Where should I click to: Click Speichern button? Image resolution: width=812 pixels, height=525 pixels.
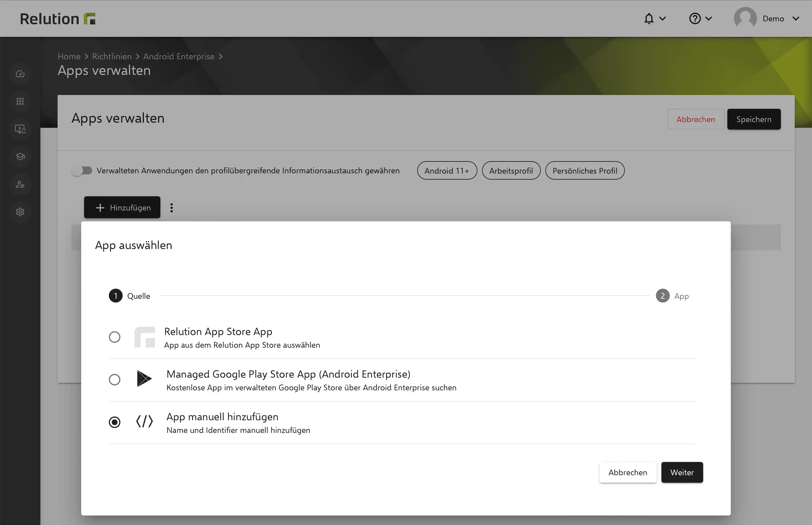[x=754, y=119]
